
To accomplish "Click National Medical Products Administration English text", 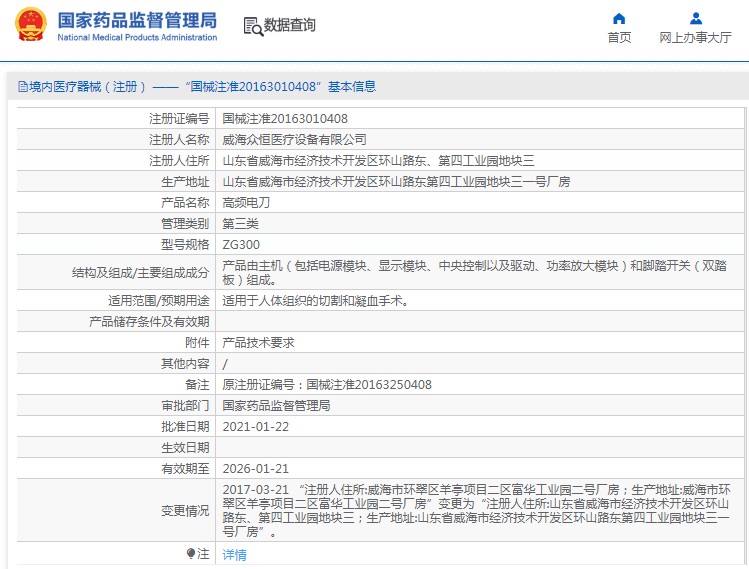I will tap(136, 38).
